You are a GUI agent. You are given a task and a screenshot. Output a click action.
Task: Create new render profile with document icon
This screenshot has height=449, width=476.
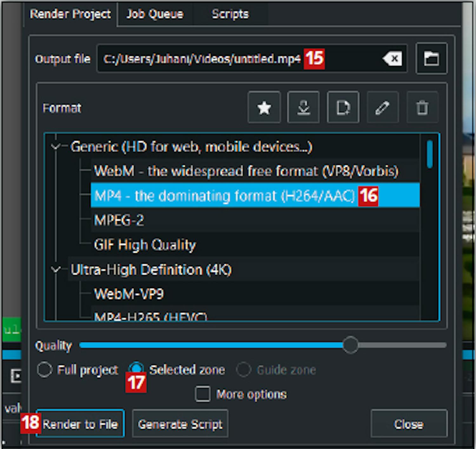343,108
